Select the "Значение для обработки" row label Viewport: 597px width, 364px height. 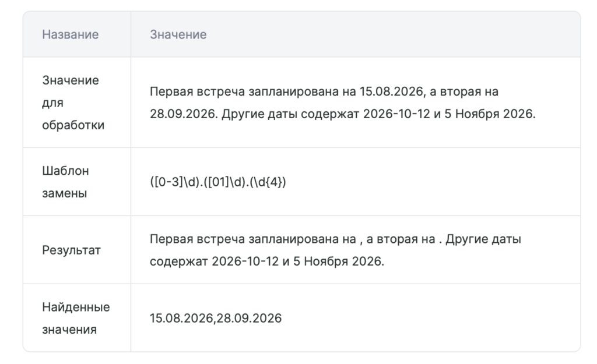[x=73, y=103]
